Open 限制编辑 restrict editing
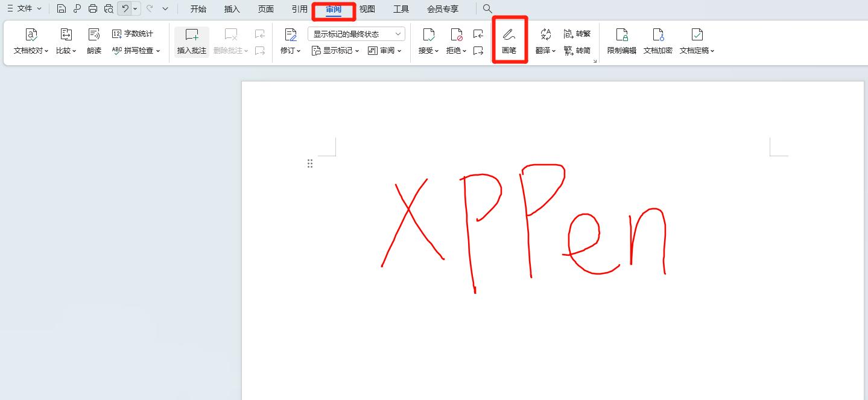 pos(621,41)
